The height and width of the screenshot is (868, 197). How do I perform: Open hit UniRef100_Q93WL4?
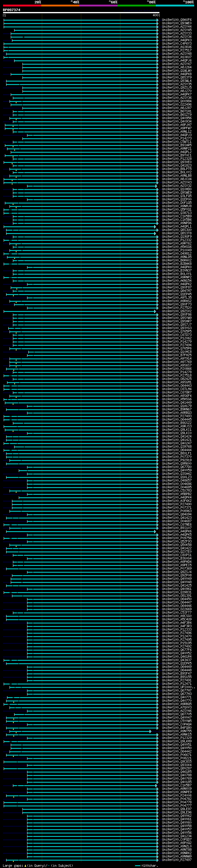tap(177, 81)
